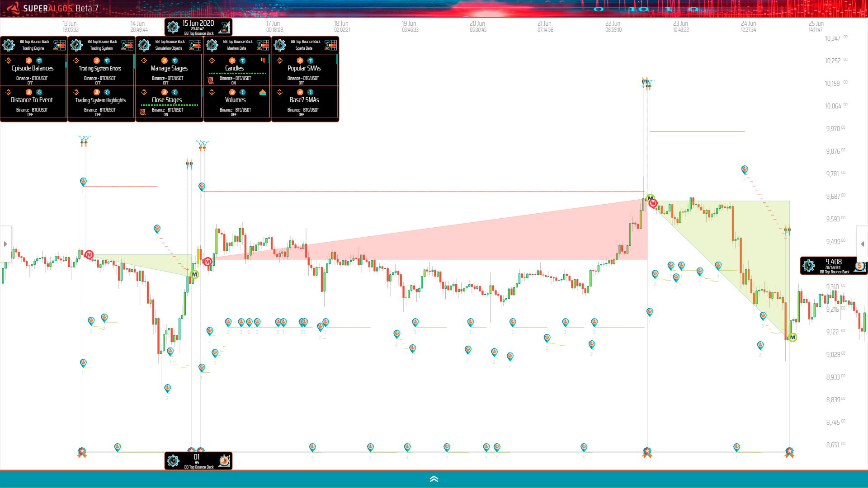
Task: Click the time-scale hourglass icon on the 15 Jun 2020 box
Action: [224, 27]
